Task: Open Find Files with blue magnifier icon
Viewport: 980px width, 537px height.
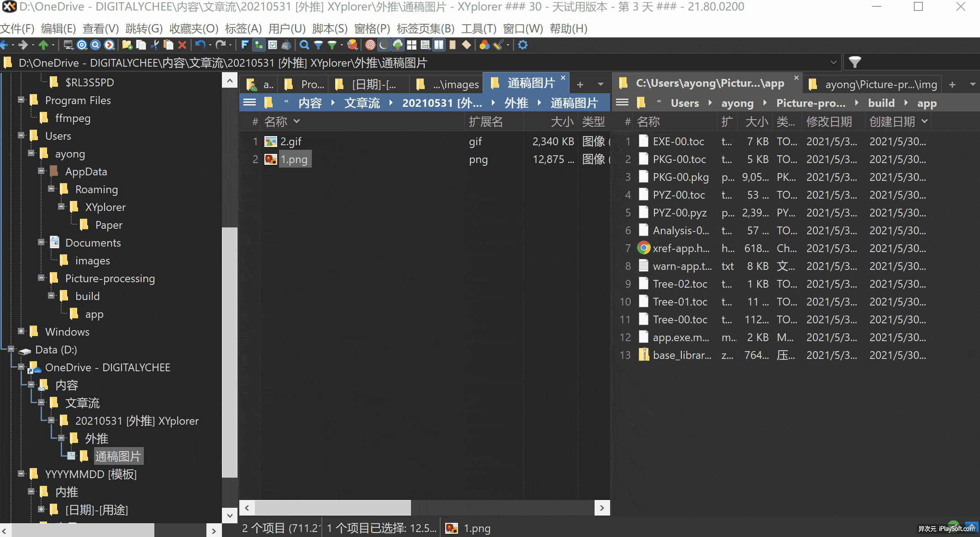Action: (304, 45)
